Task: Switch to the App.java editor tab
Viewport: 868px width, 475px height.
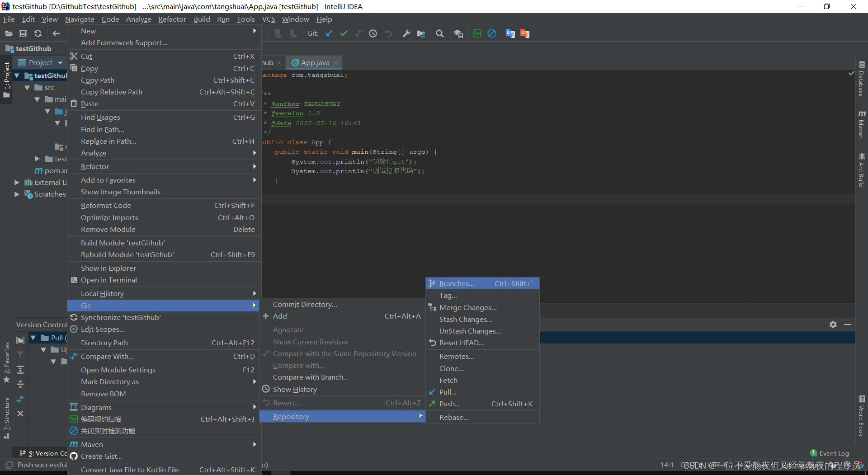Action: tap(315, 63)
